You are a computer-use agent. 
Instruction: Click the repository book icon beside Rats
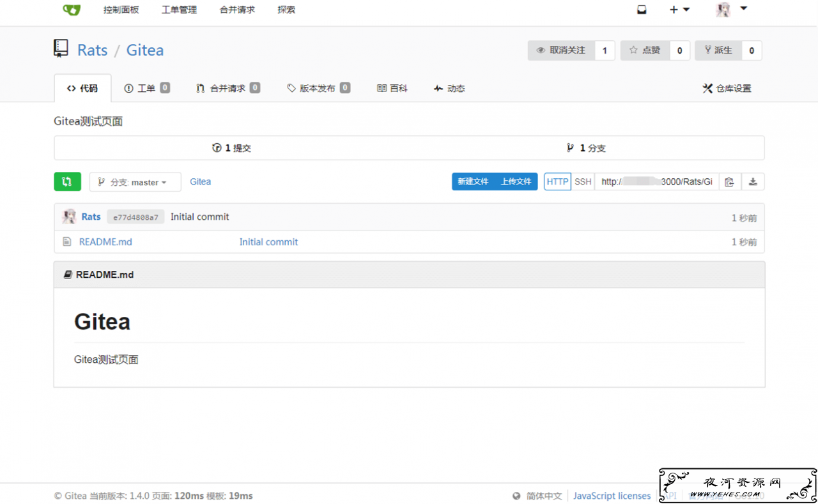click(x=61, y=49)
